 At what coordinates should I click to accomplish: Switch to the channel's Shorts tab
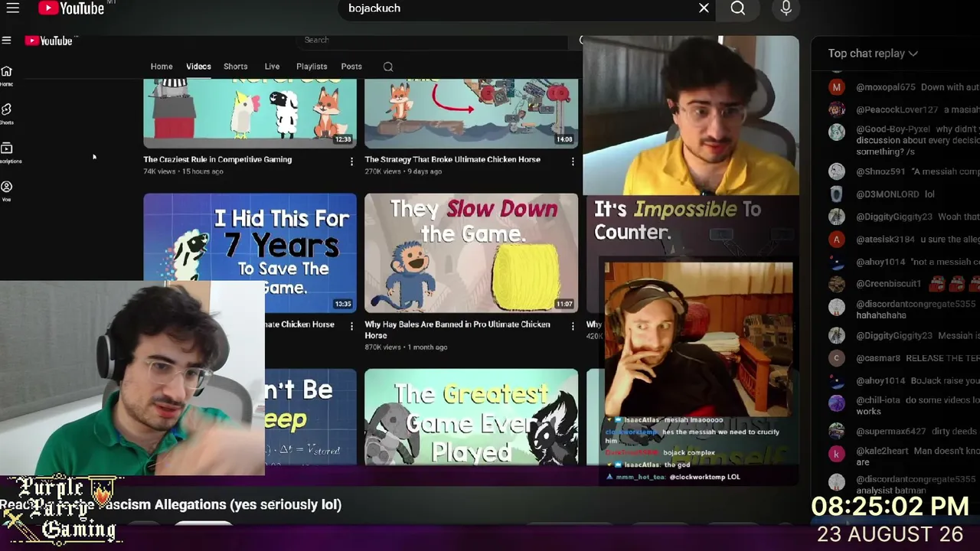(x=235, y=67)
